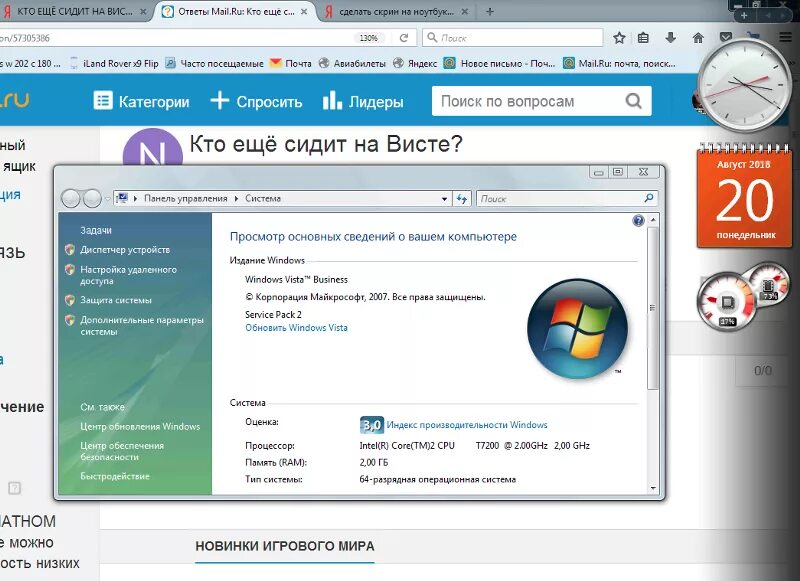Close the 'Ответы Mail.Ru' tab
This screenshot has height=581, width=800.
(304, 12)
